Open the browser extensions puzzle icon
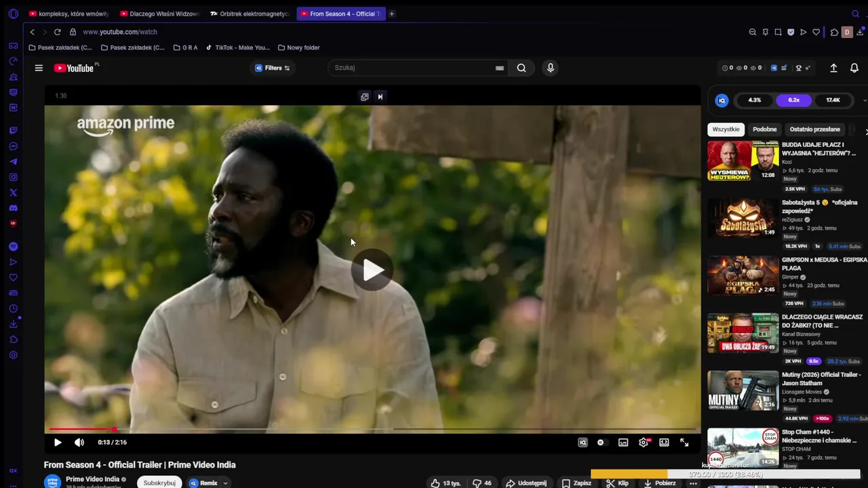This screenshot has height=488, width=868. pos(834,32)
